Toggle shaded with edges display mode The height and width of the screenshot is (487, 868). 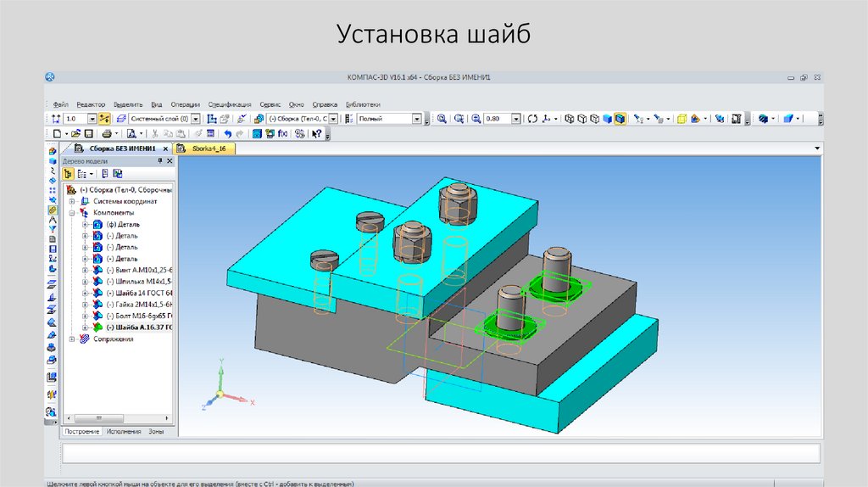(x=620, y=119)
